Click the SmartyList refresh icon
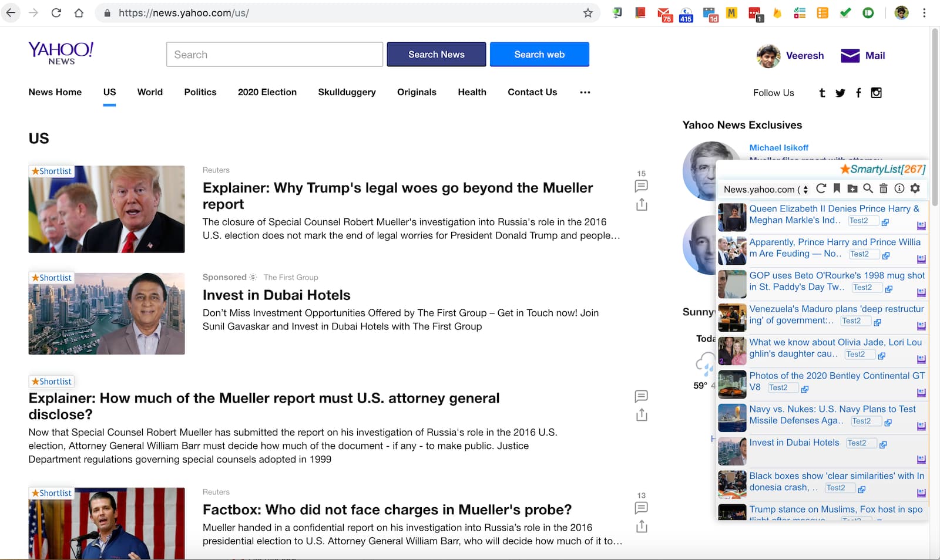The height and width of the screenshot is (560, 940). click(821, 188)
